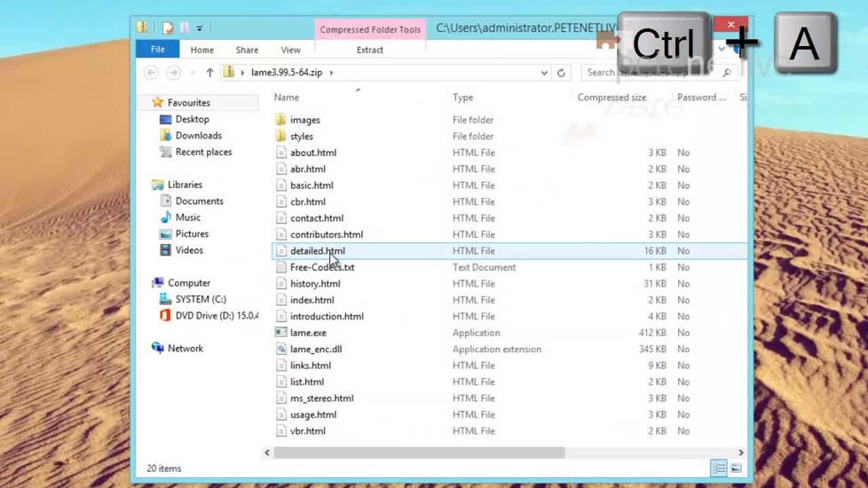Sort by Compressed size column header
The height and width of the screenshot is (488, 868).
click(612, 98)
